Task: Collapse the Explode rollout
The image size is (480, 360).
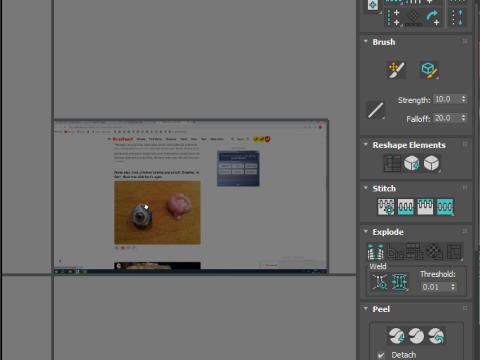Action: [366, 231]
